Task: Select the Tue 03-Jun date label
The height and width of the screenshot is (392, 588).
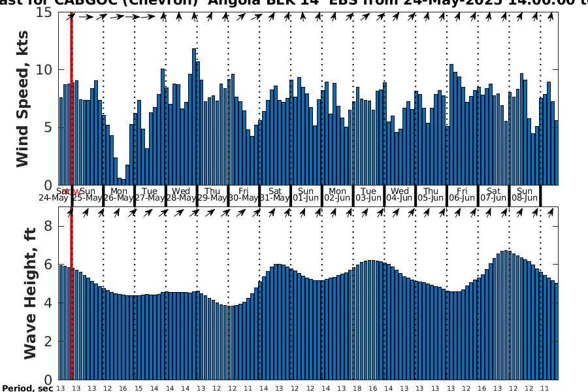Action: tap(368, 194)
